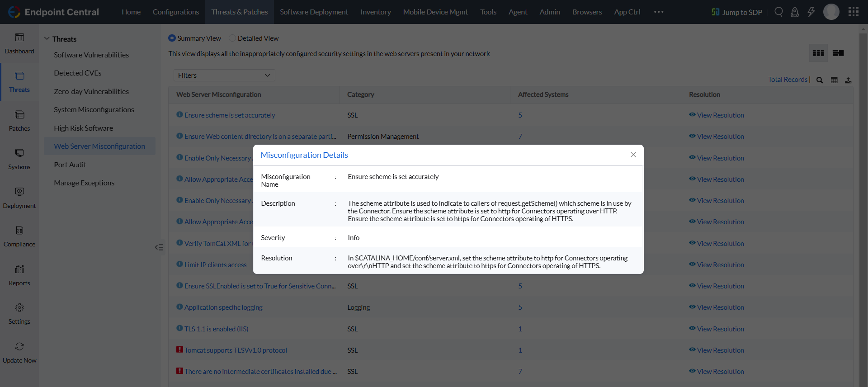Open column chooser table icon

[x=834, y=80]
